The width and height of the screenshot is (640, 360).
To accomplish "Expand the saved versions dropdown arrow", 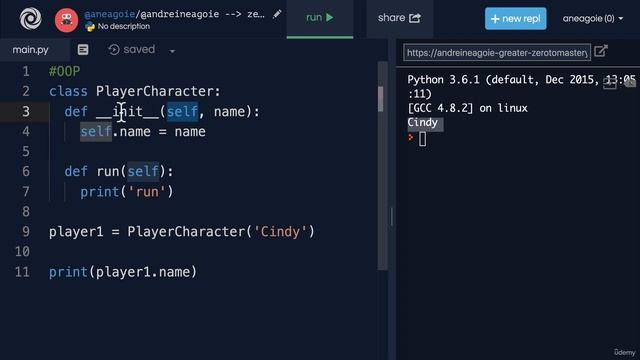I will 172,51.
